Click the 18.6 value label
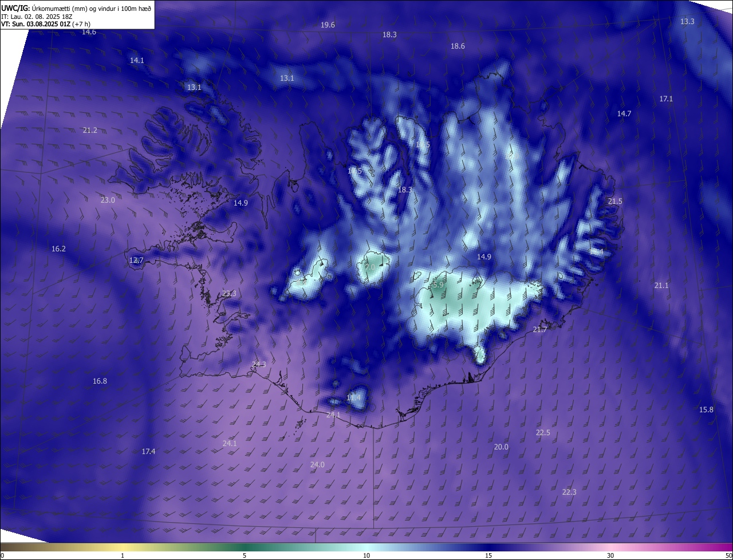The image size is (733, 560). 458,46
